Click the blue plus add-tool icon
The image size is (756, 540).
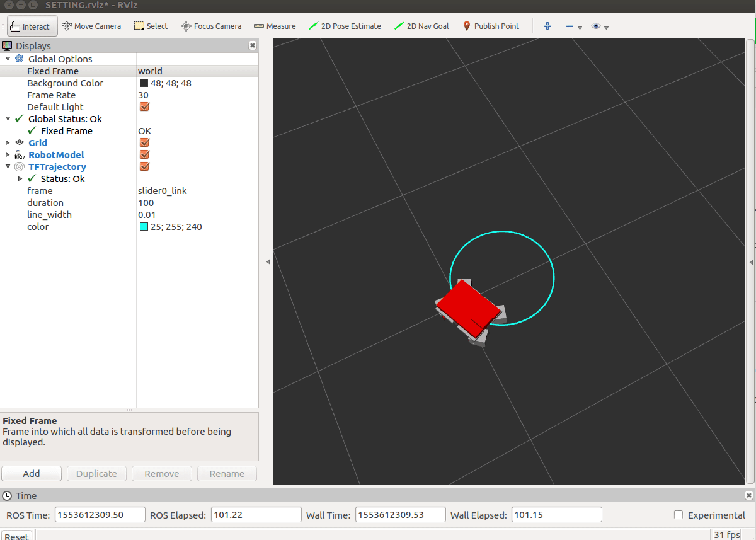click(547, 26)
